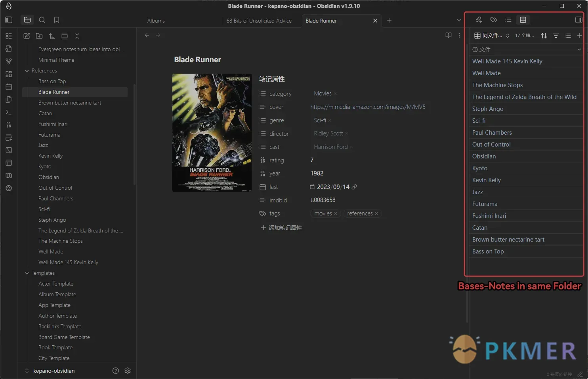Viewport: 588px width, 379px height.
Task: Sort the base view results
Action: [544, 36]
